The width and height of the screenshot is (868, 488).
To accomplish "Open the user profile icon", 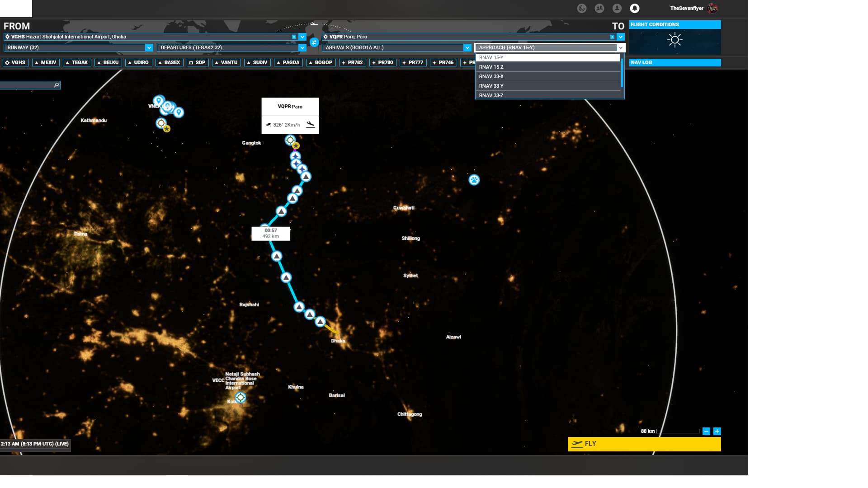I will click(617, 8).
